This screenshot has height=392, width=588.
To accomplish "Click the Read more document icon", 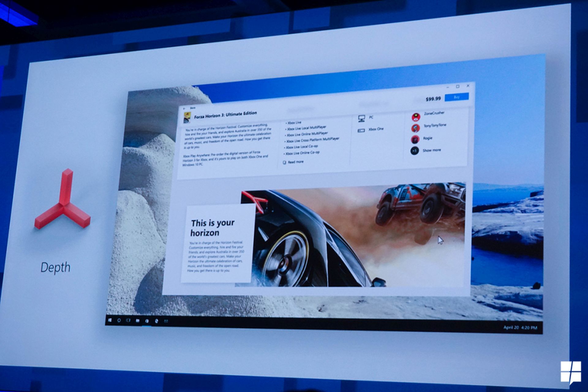I will (284, 162).
